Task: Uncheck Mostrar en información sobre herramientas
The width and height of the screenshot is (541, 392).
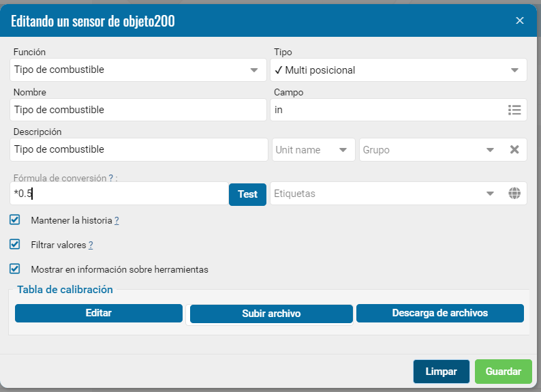Action: point(15,269)
